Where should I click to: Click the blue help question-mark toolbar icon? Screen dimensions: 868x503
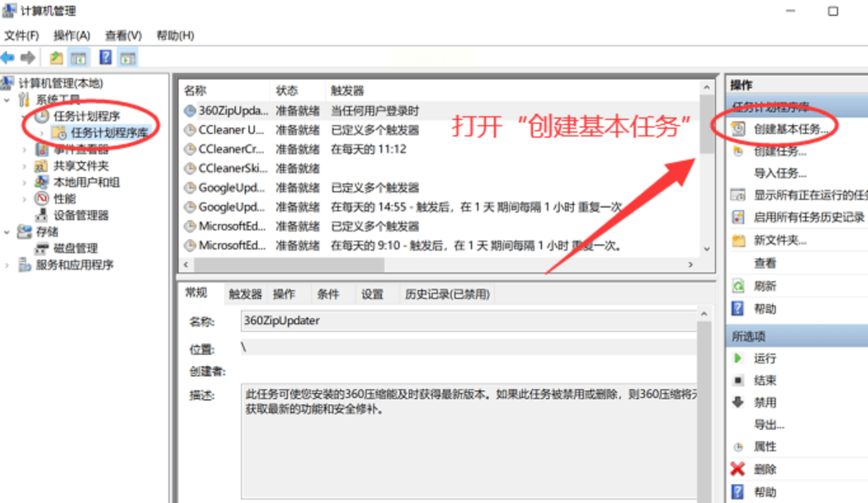click(105, 58)
